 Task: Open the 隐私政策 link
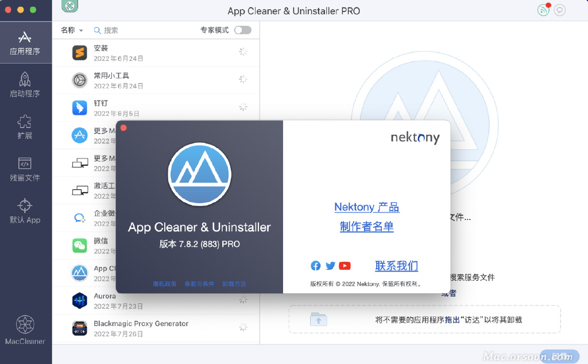coord(164,284)
